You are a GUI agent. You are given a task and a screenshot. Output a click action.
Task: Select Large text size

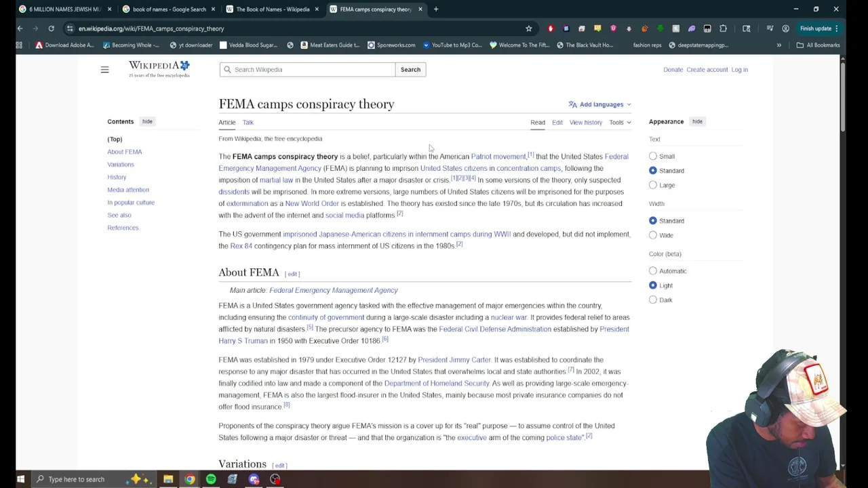tap(653, 185)
